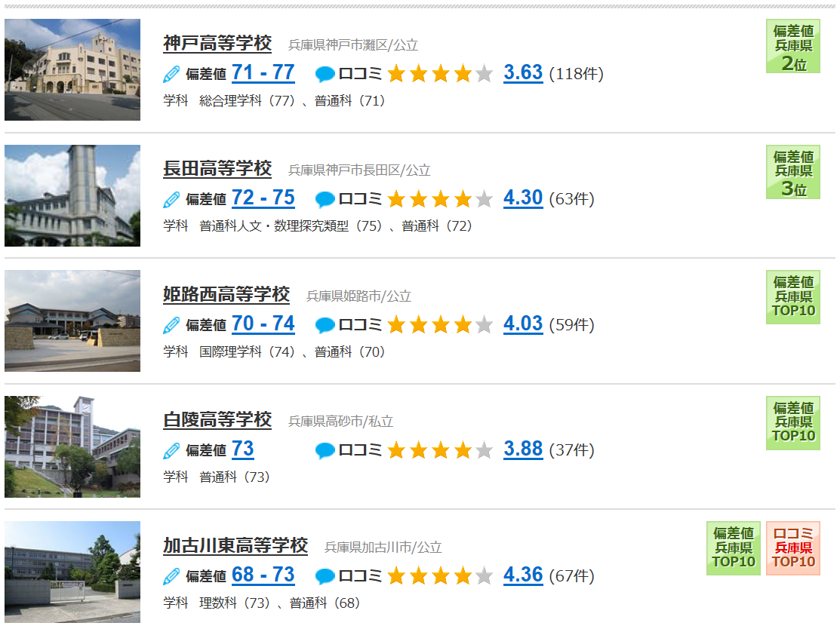Click red 口コミ 兵庫県 TOP10 badge
Viewport: 840px width, 632px height.
(793, 548)
